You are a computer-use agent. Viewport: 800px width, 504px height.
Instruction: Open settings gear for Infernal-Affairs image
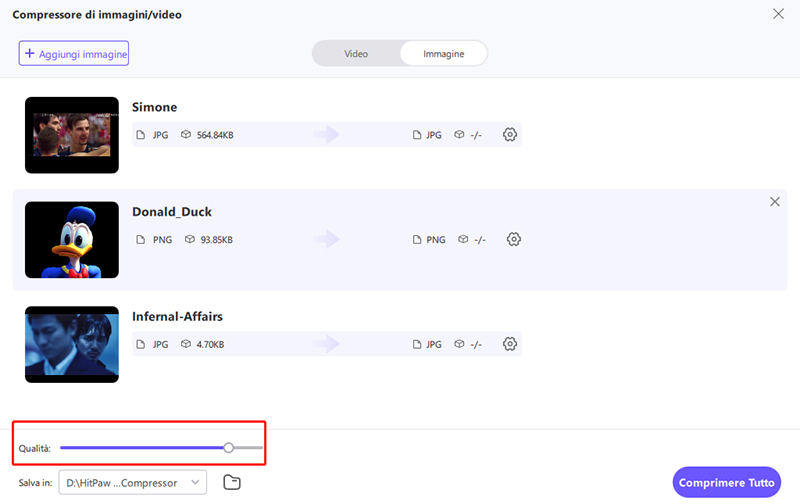point(510,344)
